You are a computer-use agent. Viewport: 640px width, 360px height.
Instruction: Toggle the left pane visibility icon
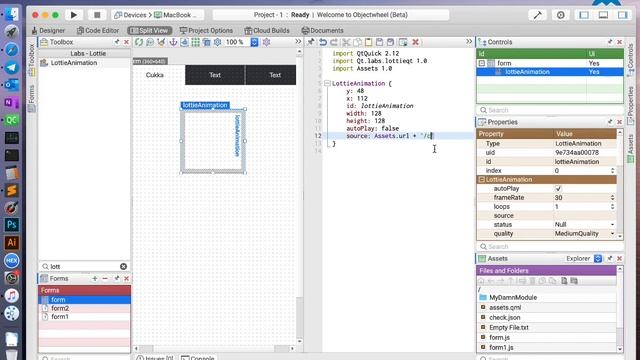pyautogui.click(x=584, y=15)
